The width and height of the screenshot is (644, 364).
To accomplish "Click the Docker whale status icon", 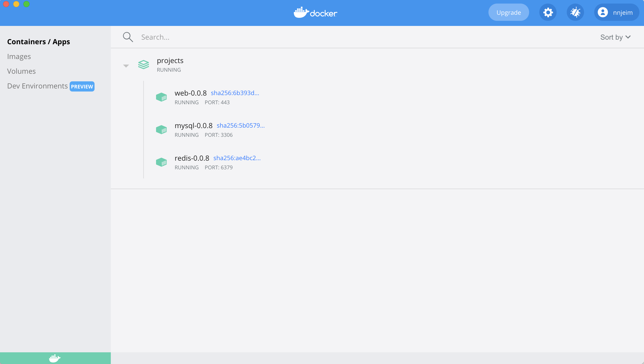I will click(55, 358).
